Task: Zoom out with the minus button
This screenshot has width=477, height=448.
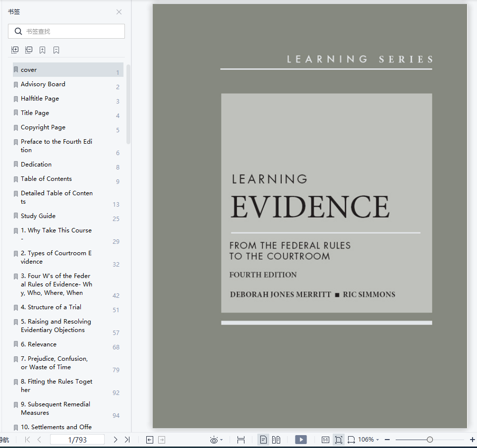Action: click(x=387, y=440)
